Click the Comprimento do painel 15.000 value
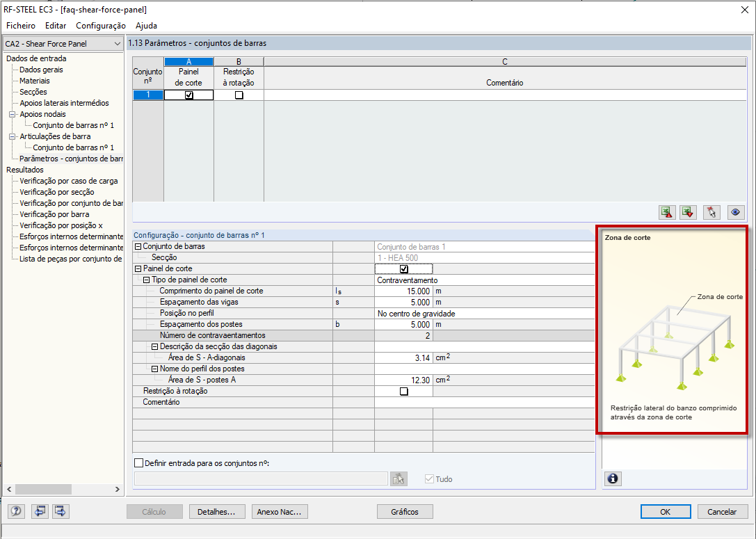This screenshot has width=756, height=539. (403, 291)
